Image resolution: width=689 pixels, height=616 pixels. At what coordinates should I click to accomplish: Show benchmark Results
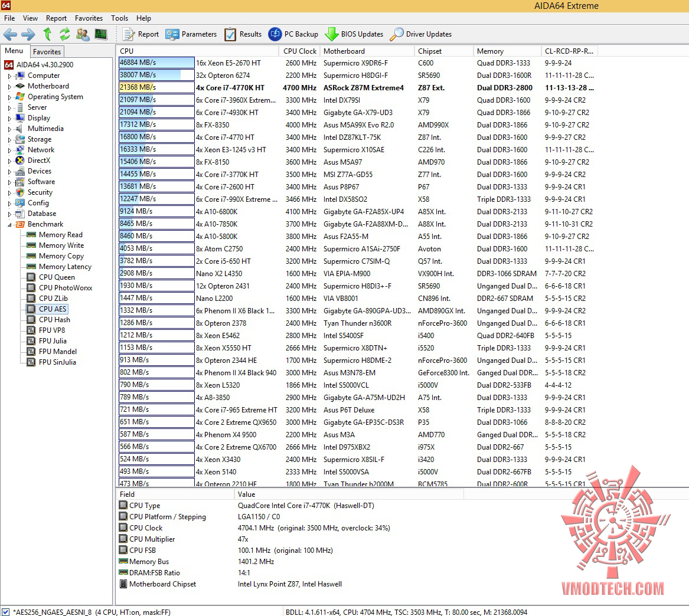(243, 34)
